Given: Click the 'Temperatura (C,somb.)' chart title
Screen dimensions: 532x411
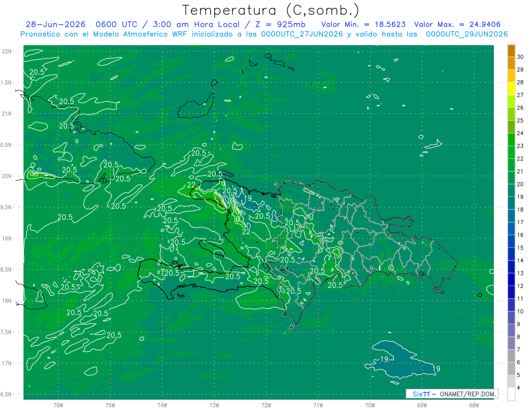Looking at the screenshot, I should [x=270, y=10].
